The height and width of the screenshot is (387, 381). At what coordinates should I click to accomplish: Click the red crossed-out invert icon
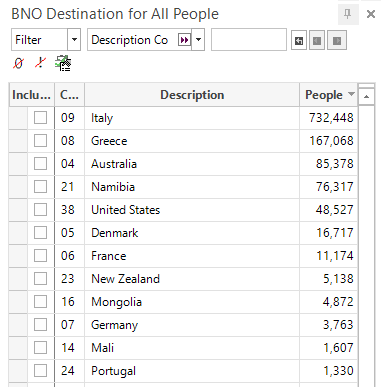click(40, 63)
